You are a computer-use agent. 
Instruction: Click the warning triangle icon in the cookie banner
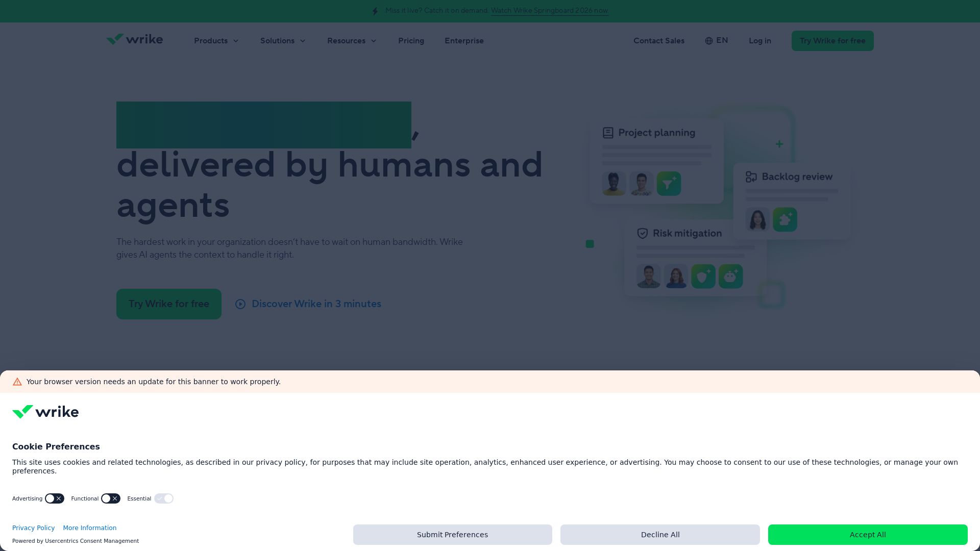tap(17, 382)
